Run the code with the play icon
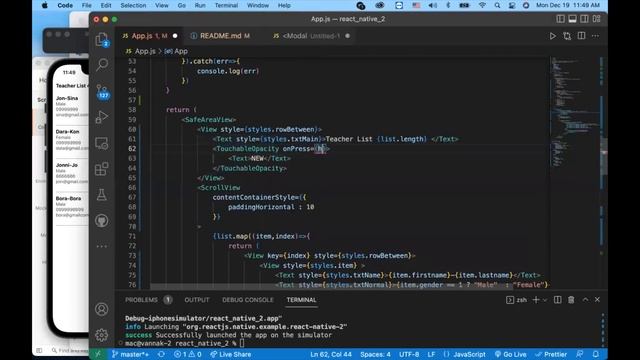The height and width of the screenshot is (360, 640). [x=552, y=36]
